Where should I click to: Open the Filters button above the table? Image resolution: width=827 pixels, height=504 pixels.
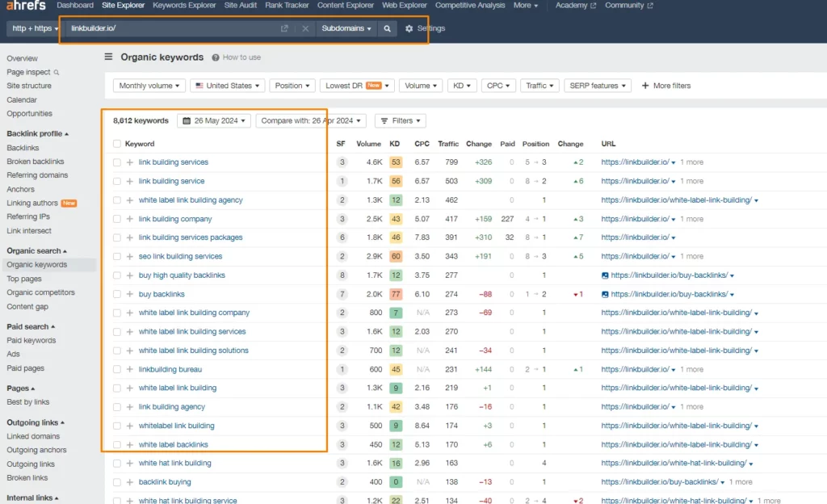click(x=401, y=120)
